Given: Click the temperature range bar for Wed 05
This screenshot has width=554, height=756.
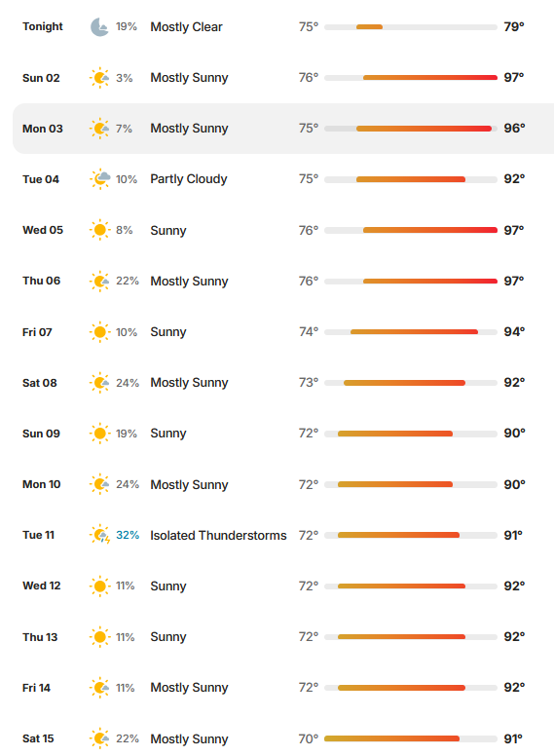Looking at the screenshot, I should coord(411,230).
